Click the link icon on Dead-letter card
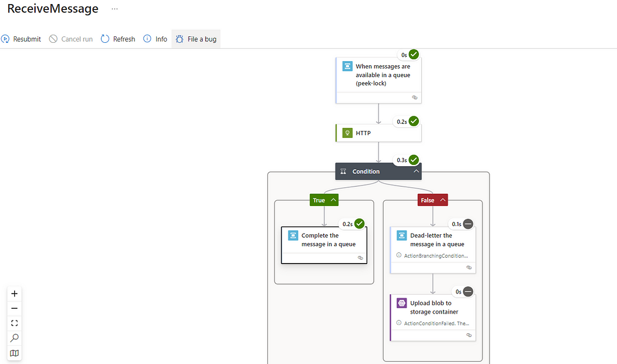617x364 pixels. [x=469, y=267]
